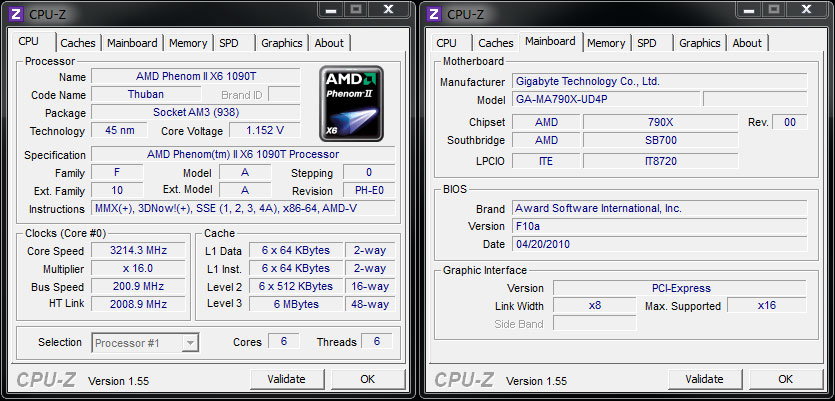
Task: Click the Ext. Family value 10
Action: (x=117, y=190)
